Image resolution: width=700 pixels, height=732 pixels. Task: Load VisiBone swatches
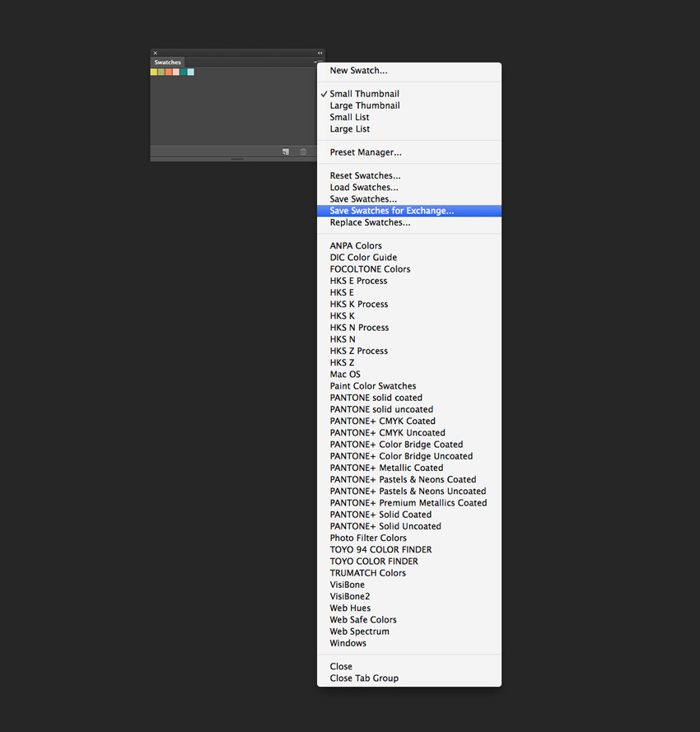click(x=409, y=584)
